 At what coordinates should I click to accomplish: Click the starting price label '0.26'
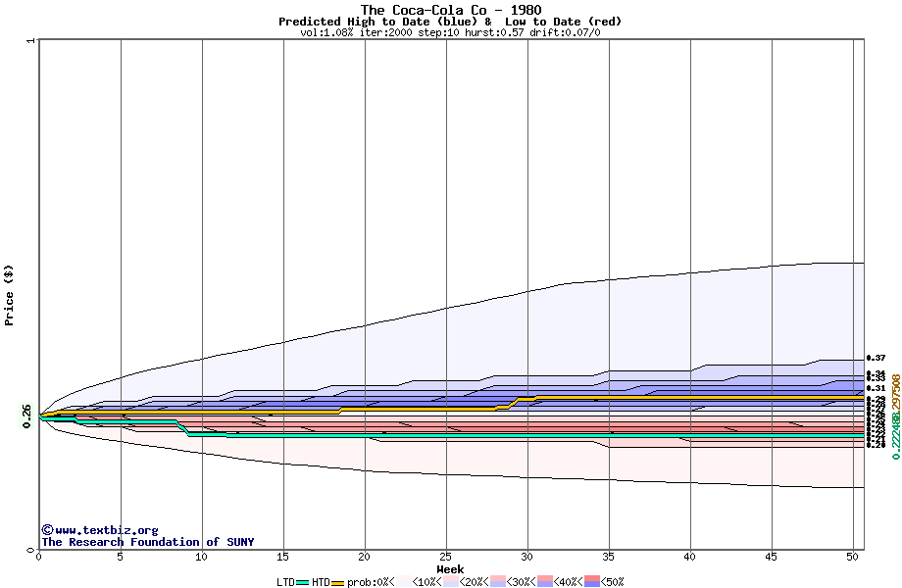pos(26,416)
